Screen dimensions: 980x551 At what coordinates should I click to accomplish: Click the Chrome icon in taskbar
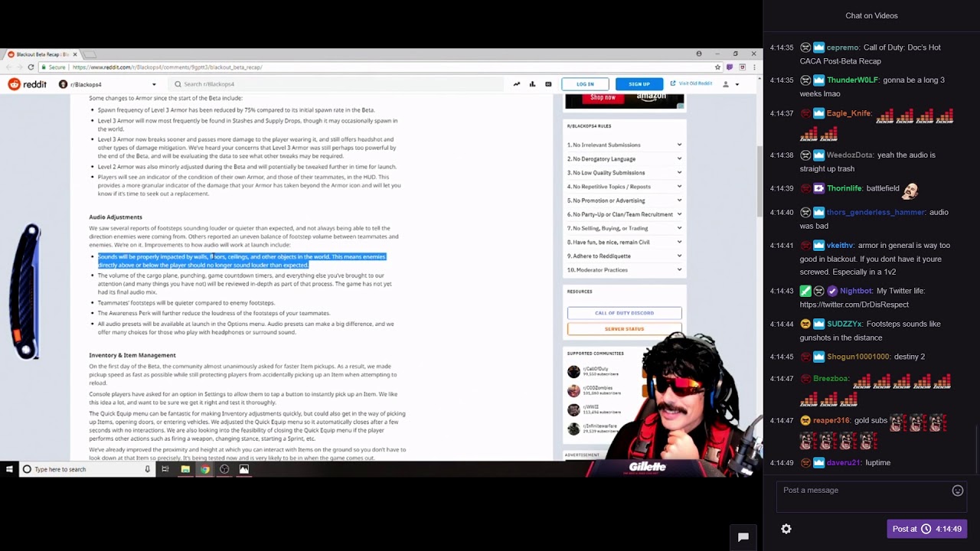pos(205,469)
